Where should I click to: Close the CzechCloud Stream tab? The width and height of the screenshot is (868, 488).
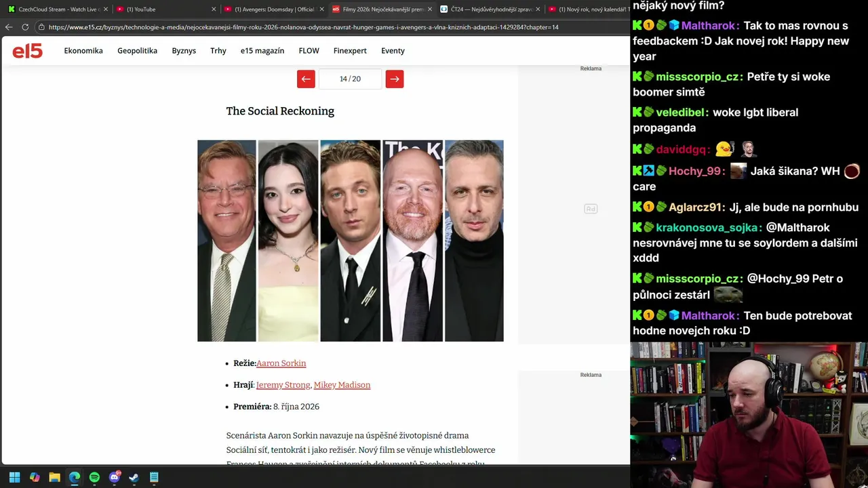105,9
